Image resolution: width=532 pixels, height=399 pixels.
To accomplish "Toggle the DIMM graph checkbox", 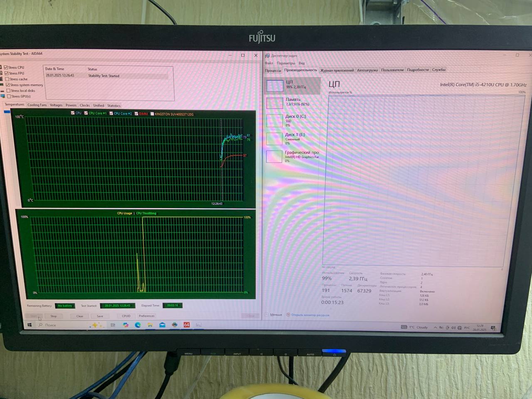I will pyautogui.click(x=136, y=113).
